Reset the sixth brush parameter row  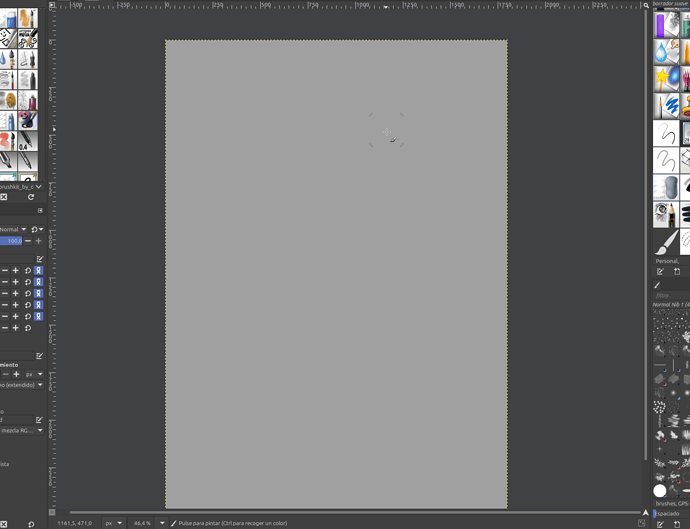coord(28,328)
